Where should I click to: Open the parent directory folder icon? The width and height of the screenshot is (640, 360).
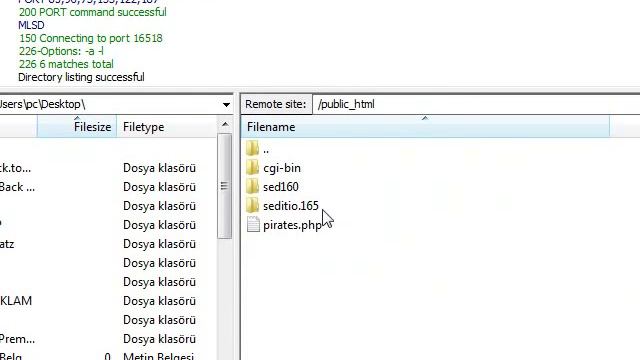tap(253, 149)
